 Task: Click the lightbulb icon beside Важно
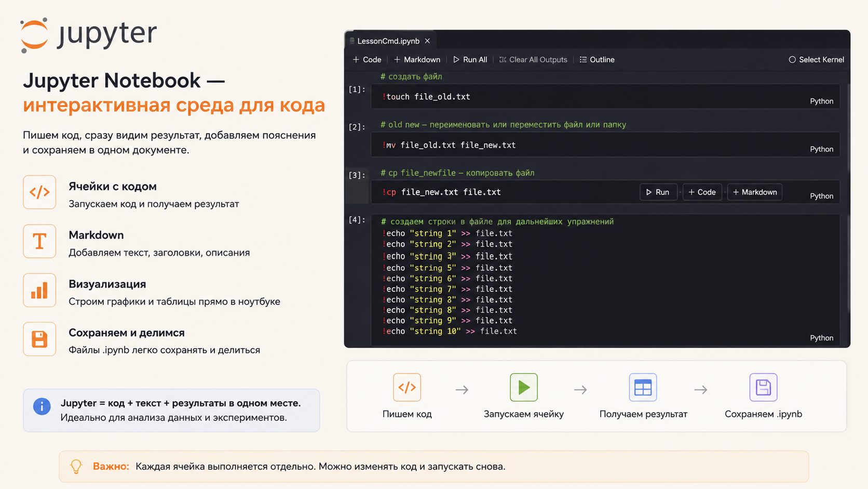coord(76,467)
